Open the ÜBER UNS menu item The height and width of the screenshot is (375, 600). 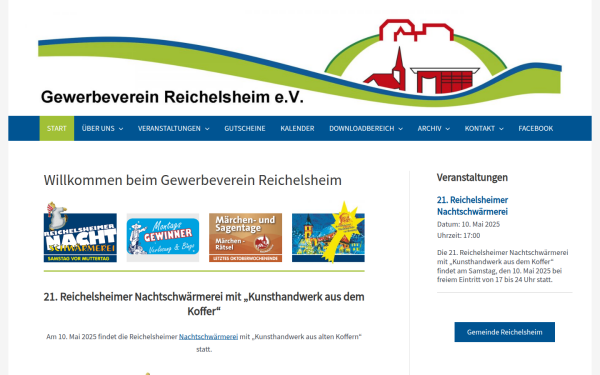[x=98, y=129]
